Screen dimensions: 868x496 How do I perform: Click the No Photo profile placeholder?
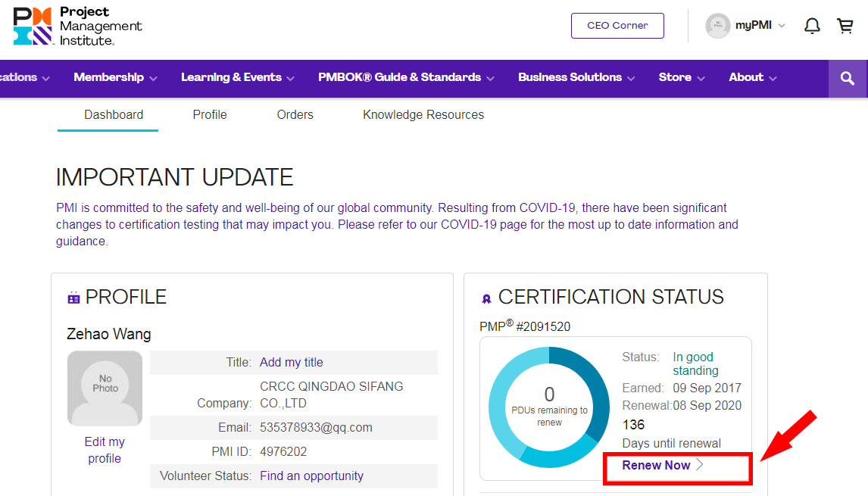coord(105,388)
